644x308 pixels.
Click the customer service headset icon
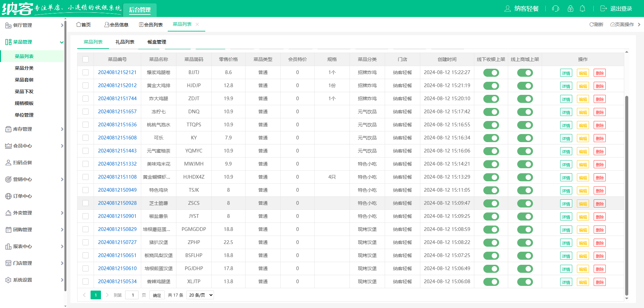555,9
